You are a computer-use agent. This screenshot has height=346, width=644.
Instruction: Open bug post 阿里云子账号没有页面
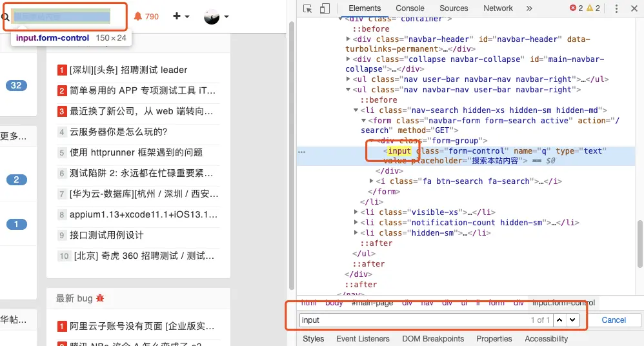[142, 326]
